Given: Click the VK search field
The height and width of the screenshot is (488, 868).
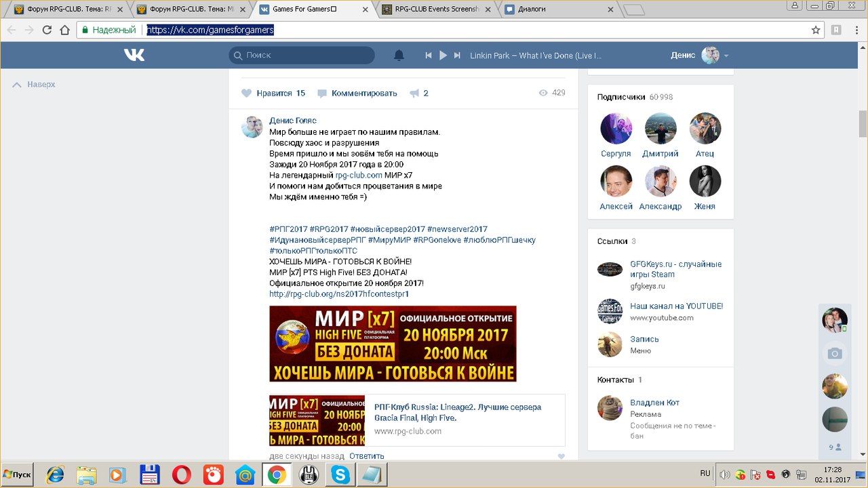Looking at the screenshot, I should pos(302,56).
